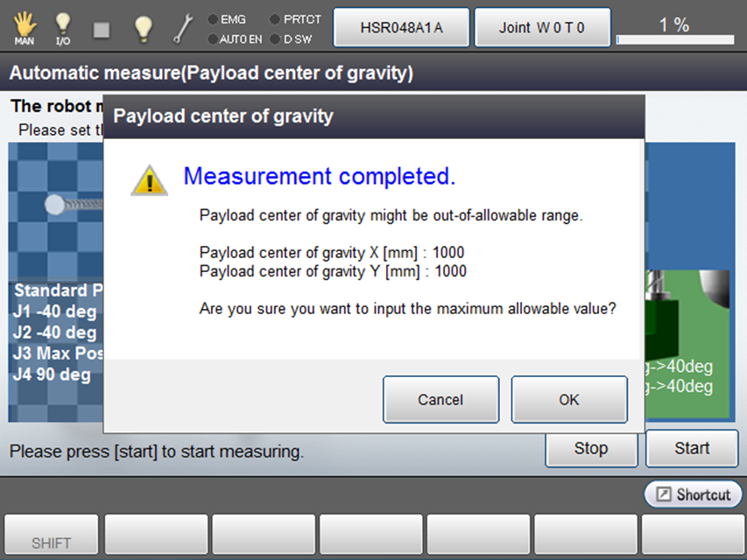Click the MAN hand mode icon
This screenshot has height=560, width=747.
coord(25,27)
